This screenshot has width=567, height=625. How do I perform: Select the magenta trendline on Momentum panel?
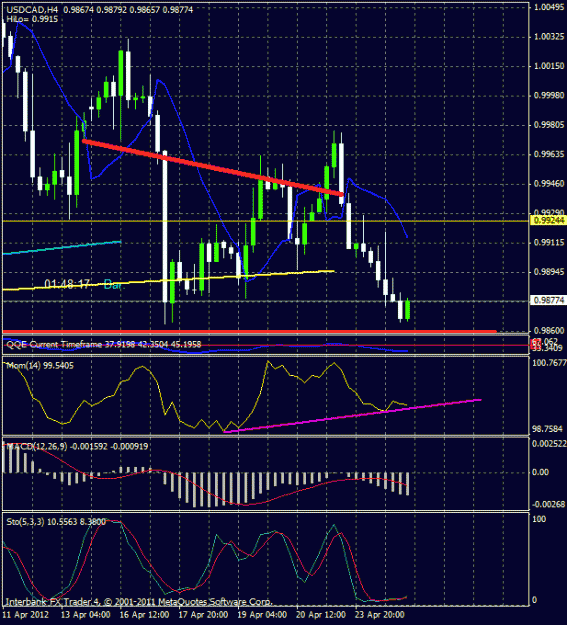pyautogui.click(x=352, y=416)
